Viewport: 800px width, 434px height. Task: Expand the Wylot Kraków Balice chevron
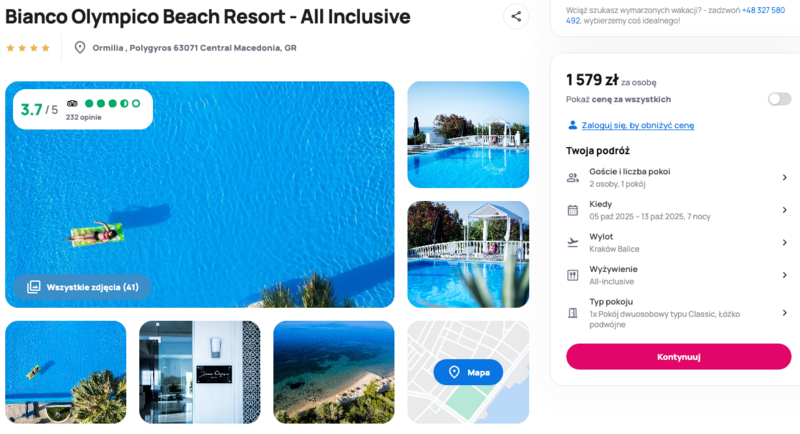pos(784,243)
